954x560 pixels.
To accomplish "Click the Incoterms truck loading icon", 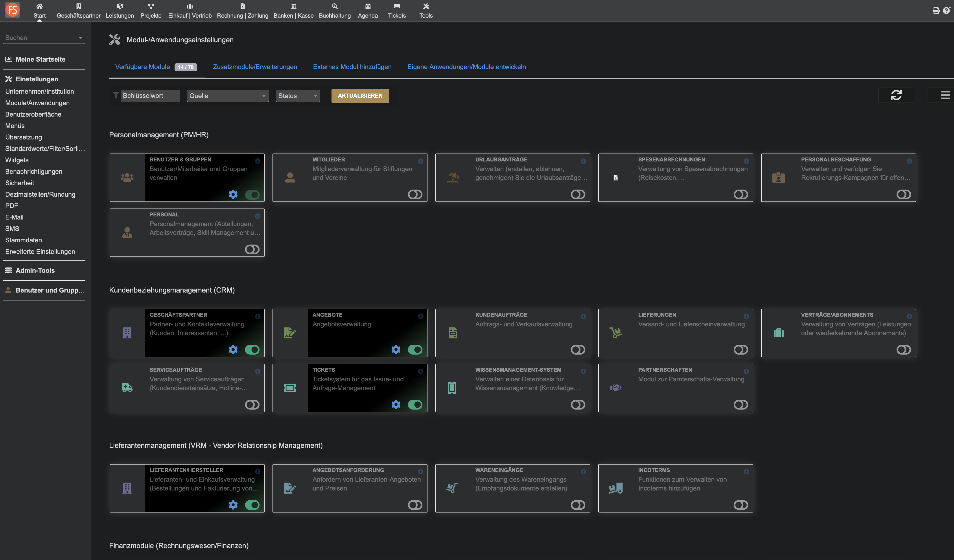I will pos(615,488).
